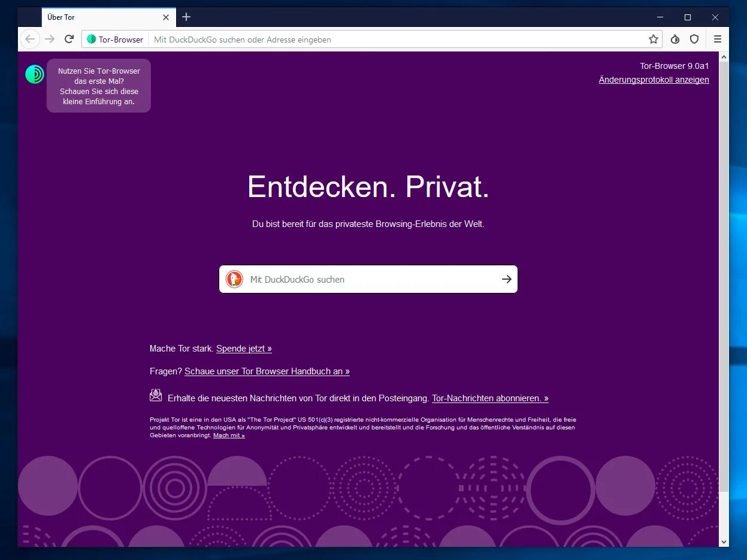Click the browser back arrow button

point(30,39)
